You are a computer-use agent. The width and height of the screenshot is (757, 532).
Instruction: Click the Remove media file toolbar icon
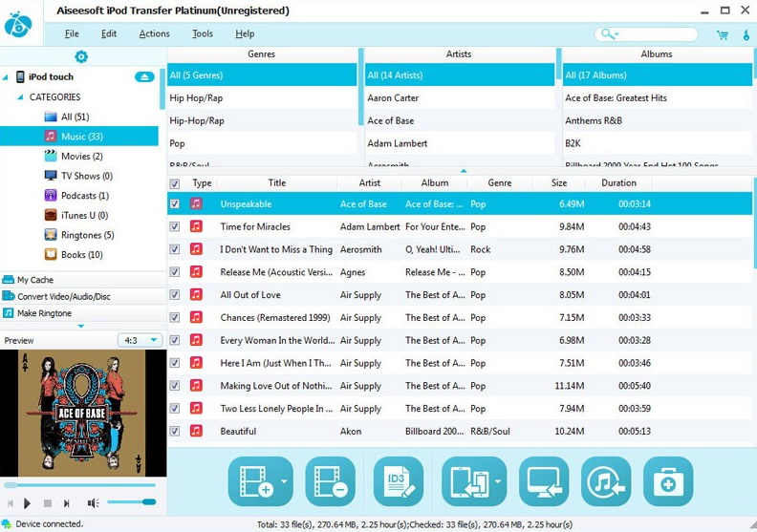(330, 481)
